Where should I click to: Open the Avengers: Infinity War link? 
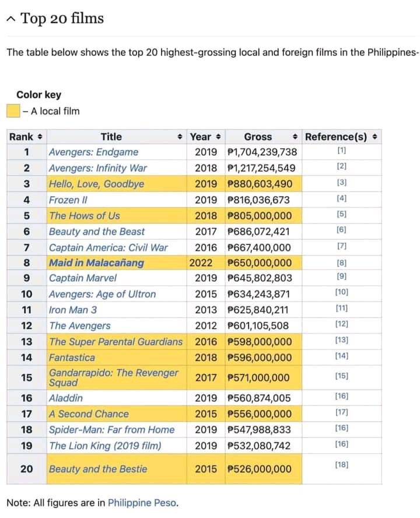pyautogui.click(x=97, y=168)
